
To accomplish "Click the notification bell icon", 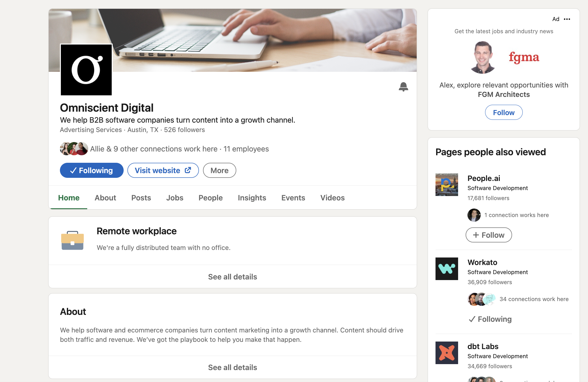I will (x=404, y=87).
